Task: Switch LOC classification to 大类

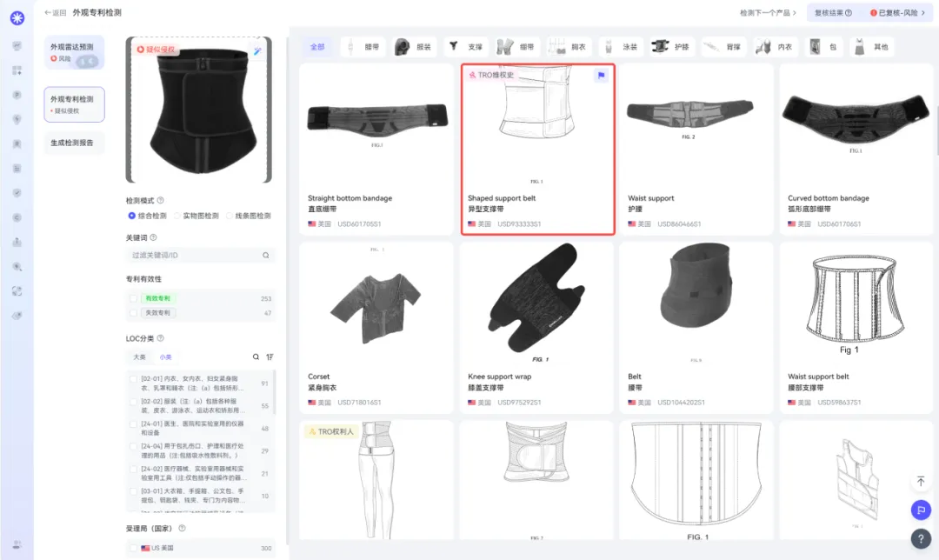Action: coord(139,357)
